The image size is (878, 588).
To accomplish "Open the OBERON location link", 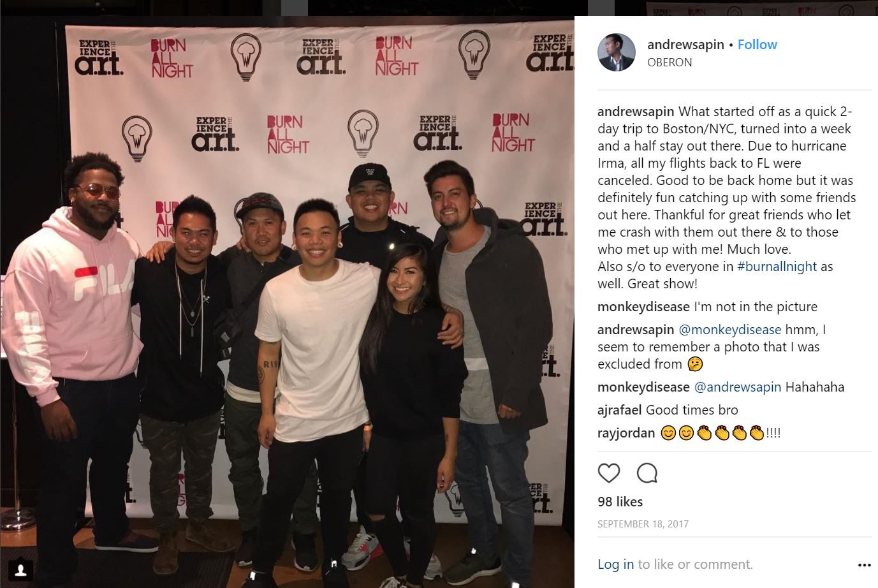I will tap(669, 62).
